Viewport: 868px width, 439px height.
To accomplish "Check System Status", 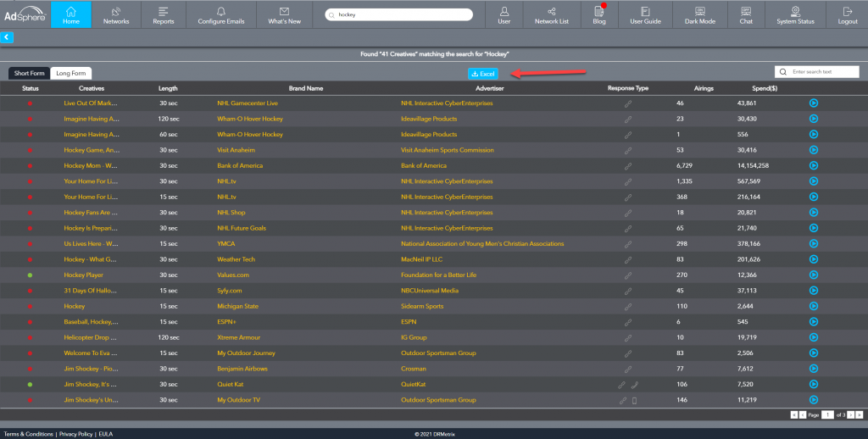I will click(795, 14).
